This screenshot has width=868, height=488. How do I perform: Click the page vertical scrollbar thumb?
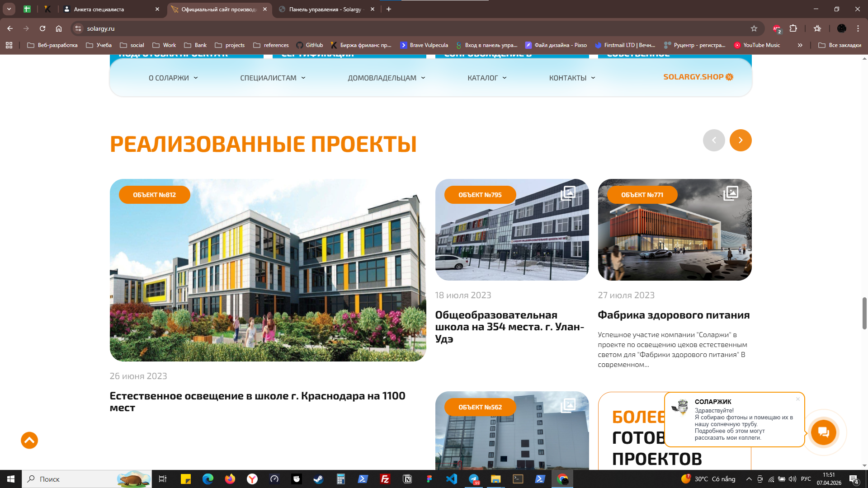pyautogui.click(x=864, y=313)
